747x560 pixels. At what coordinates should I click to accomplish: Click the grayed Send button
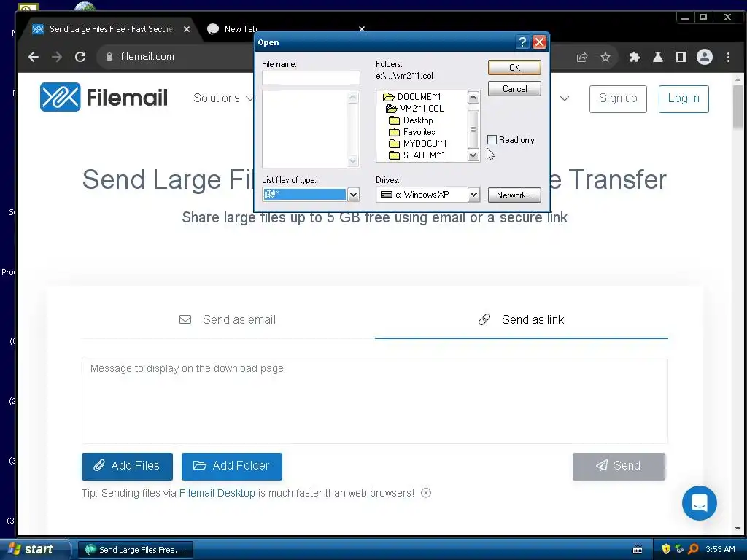pyautogui.click(x=619, y=466)
